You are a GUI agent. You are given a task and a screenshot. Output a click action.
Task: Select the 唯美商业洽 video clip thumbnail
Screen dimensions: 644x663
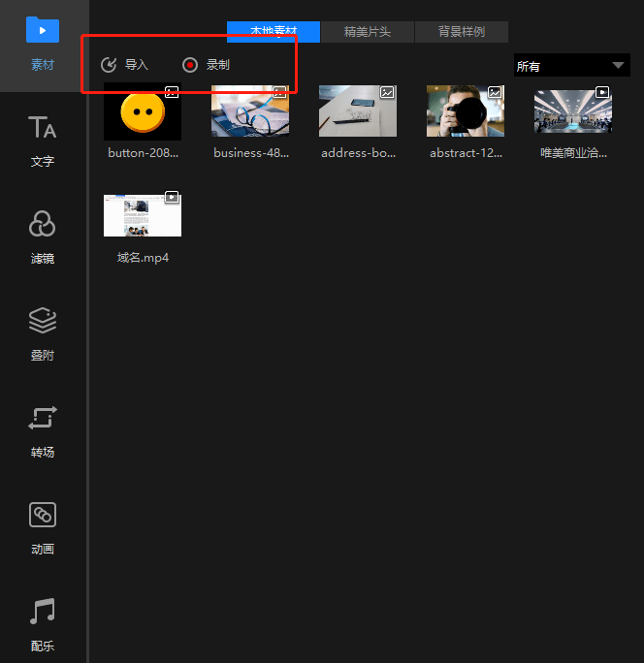573,112
